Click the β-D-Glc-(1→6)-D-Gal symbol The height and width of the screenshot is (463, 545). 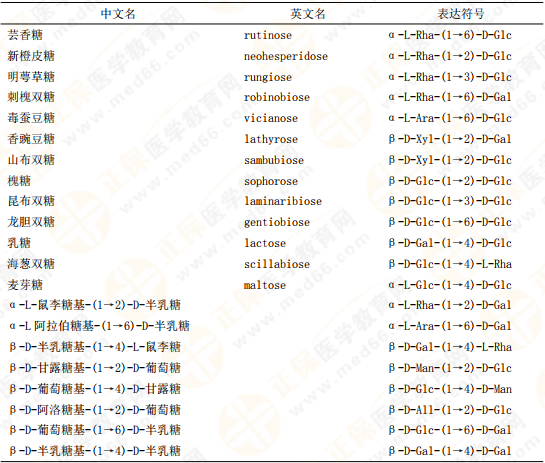click(x=450, y=430)
